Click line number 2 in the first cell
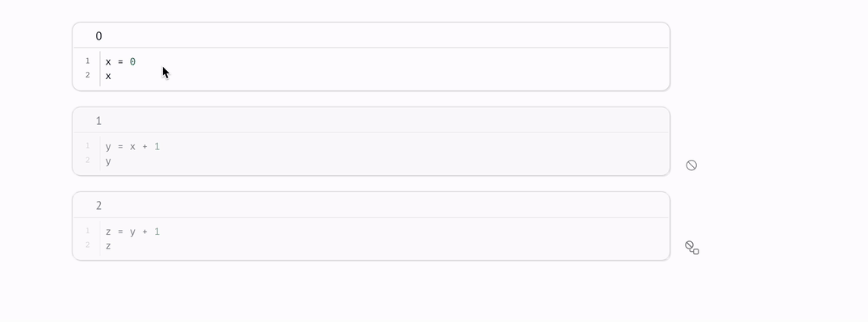This screenshot has width=868, height=322. point(87,75)
